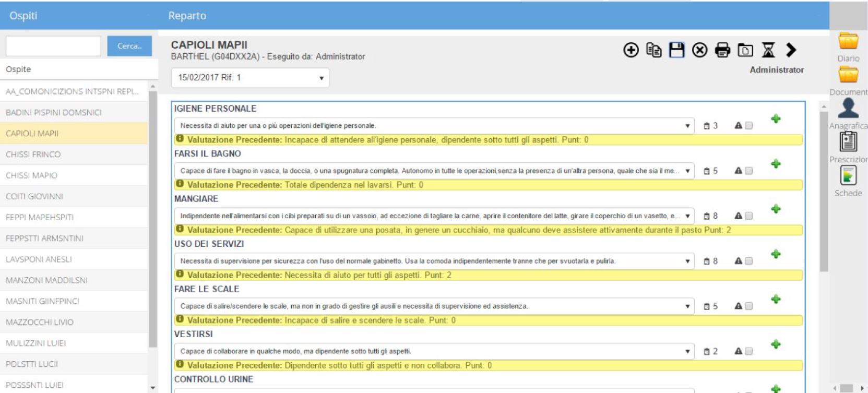The height and width of the screenshot is (393, 868).
Task: Click the green plus for USO DEI SERVIZI
Action: point(776,254)
